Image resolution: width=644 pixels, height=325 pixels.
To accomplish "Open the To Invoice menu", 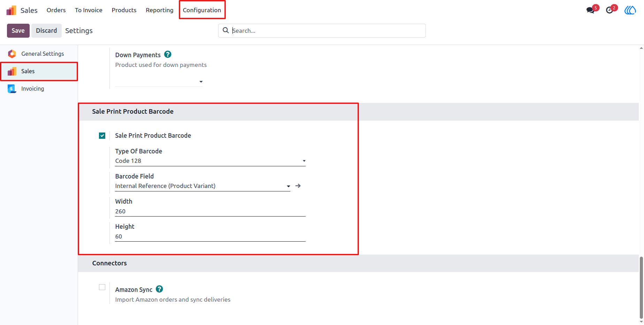I will tap(89, 10).
